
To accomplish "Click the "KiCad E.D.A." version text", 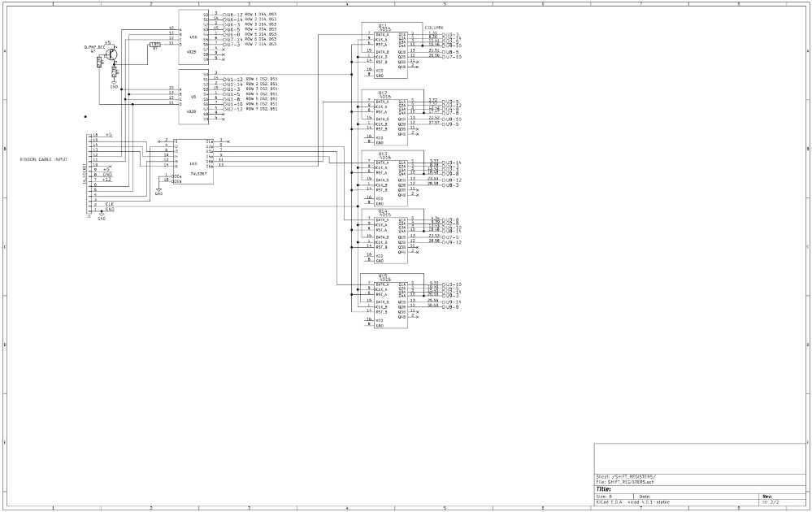I will tap(633, 502).
